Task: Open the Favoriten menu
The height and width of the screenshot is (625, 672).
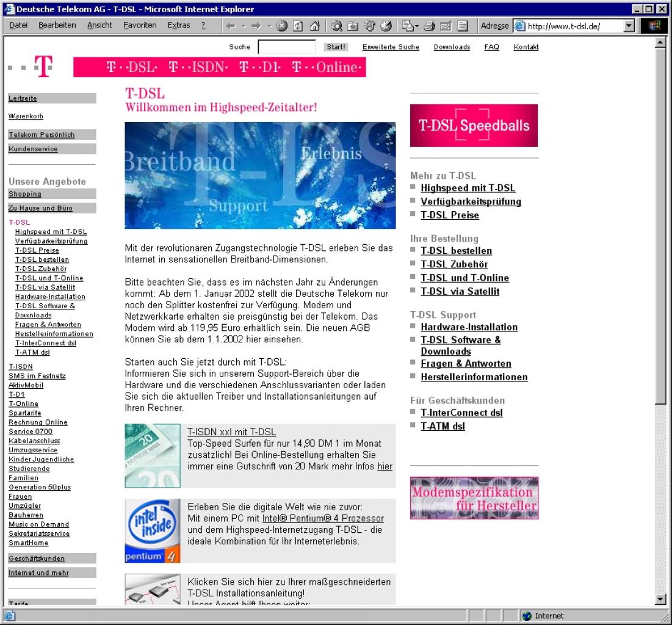Action: [x=140, y=25]
